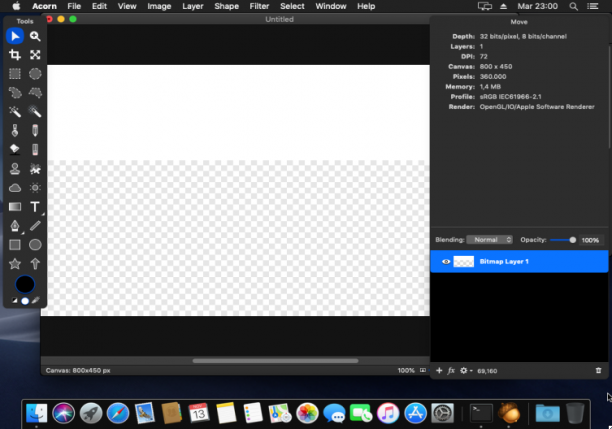The width and height of the screenshot is (612, 429).
Task: Open the Filter menu
Action: click(x=259, y=6)
